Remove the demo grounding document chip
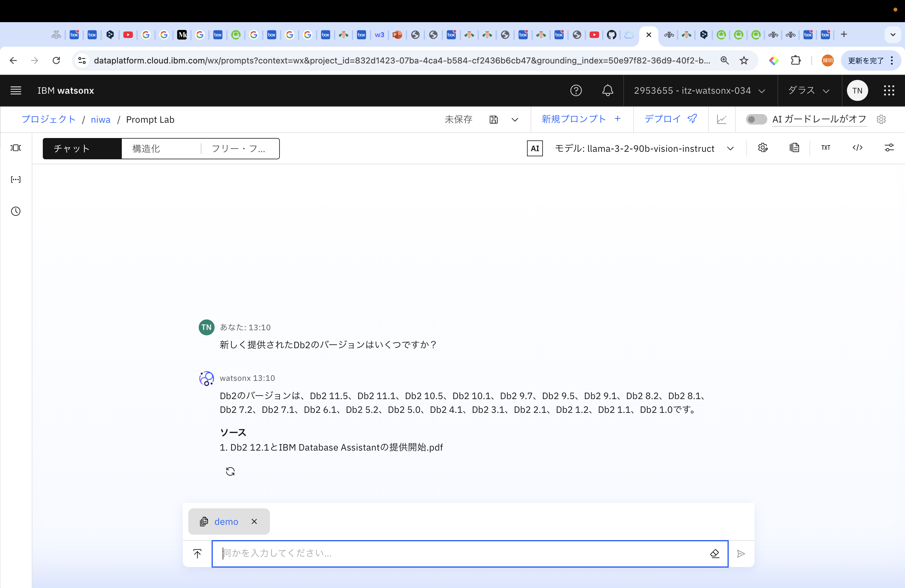 pos(254,522)
